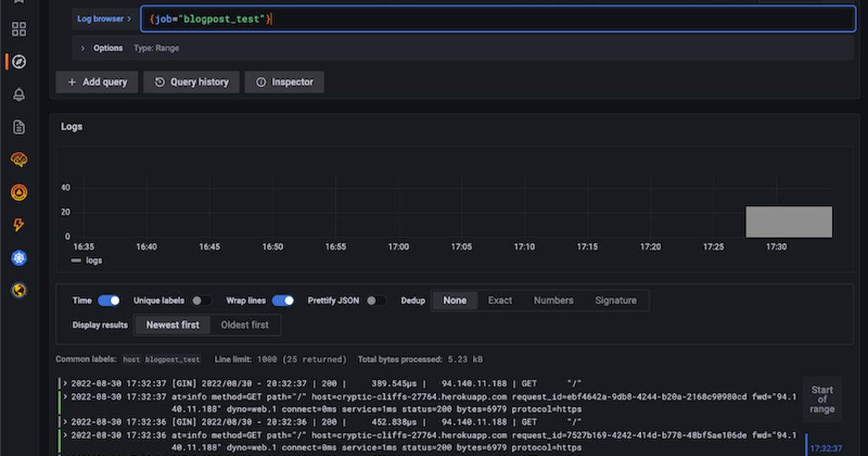Open the query Inspector

click(x=284, y=83)
